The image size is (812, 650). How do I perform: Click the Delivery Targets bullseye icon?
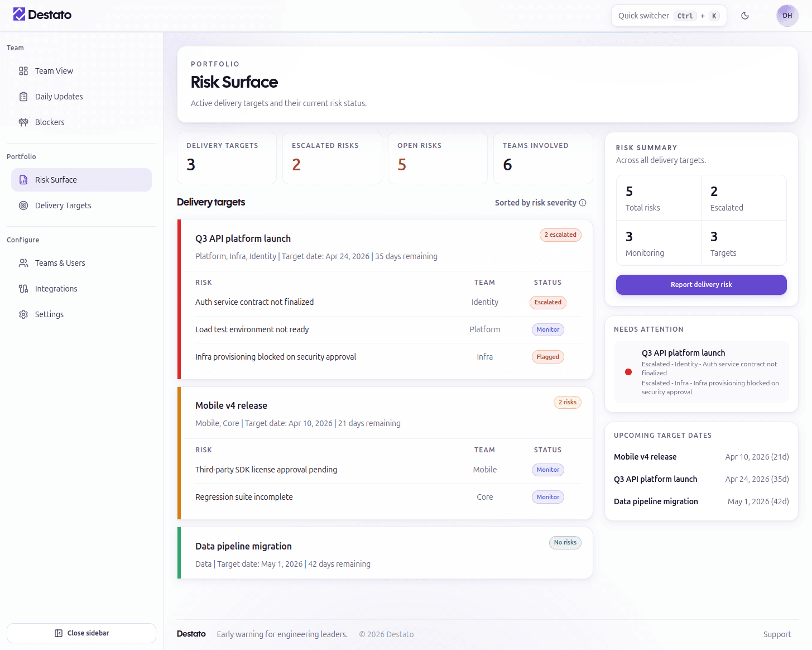pos(23,205)
